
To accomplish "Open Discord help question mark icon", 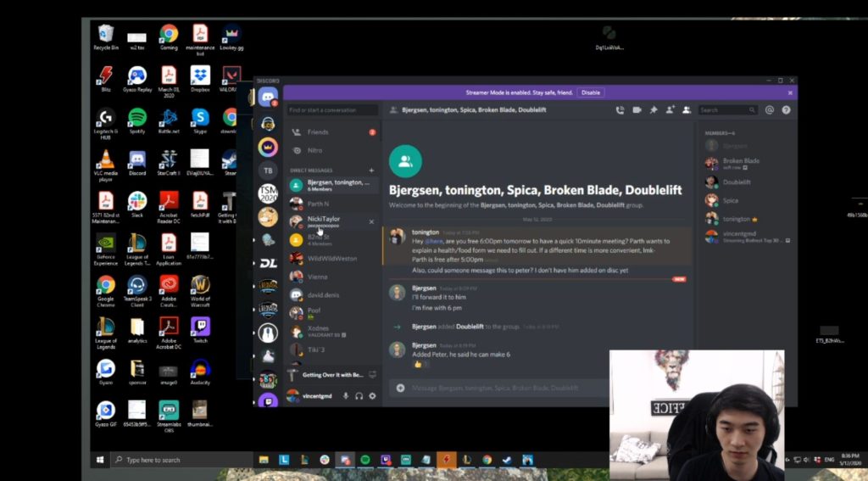I will coord(786,110).
